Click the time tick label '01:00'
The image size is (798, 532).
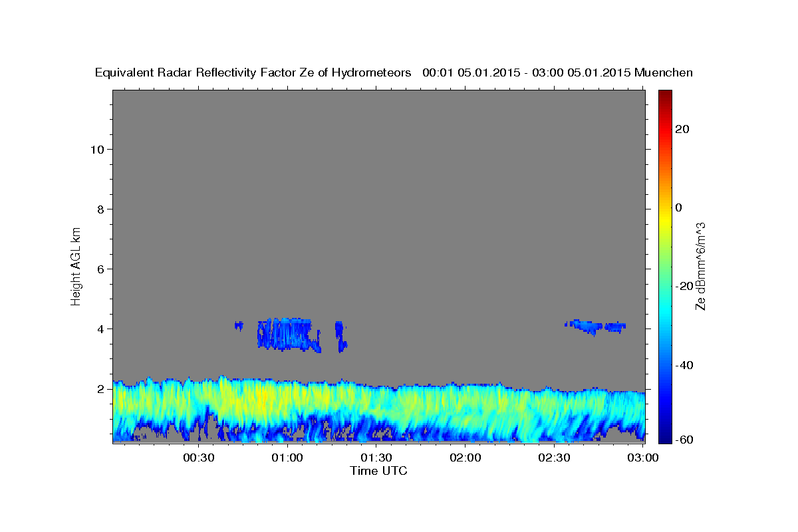(287, 458)
